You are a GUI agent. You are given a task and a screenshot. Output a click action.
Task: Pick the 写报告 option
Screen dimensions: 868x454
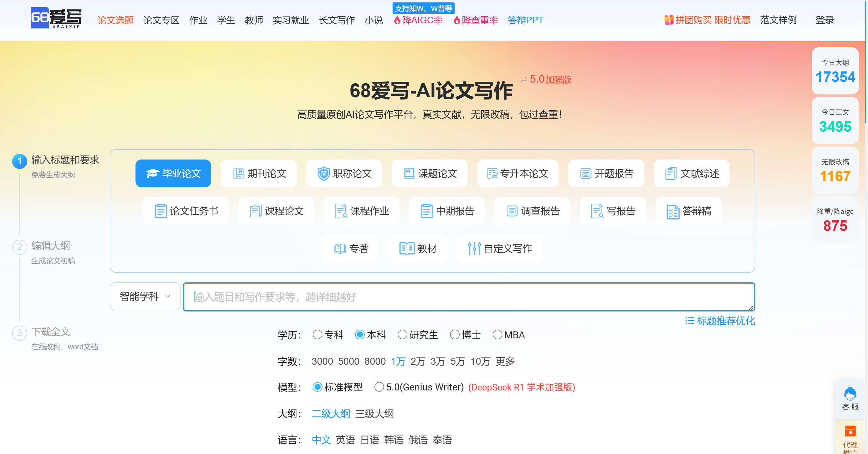(x=613, y=211)
